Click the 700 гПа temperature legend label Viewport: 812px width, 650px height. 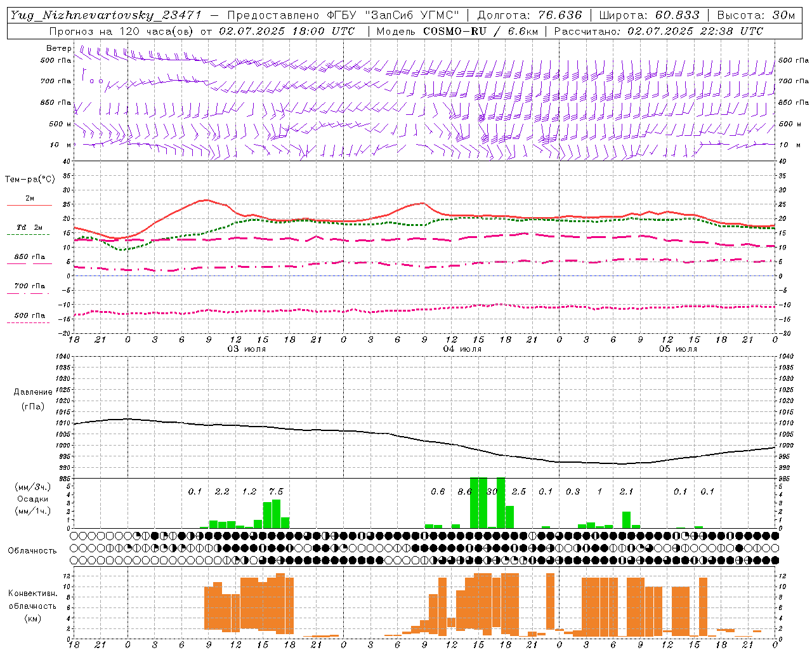click(x=30, y=286)
